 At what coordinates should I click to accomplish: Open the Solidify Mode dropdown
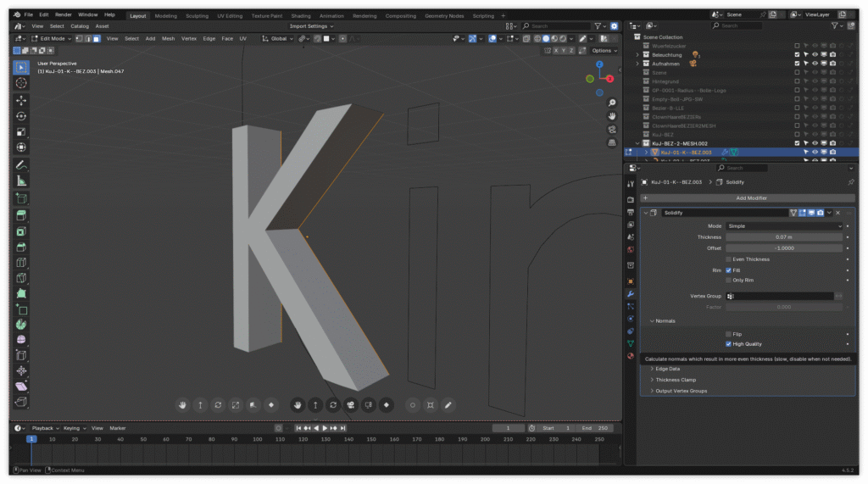tap(784, 226)
